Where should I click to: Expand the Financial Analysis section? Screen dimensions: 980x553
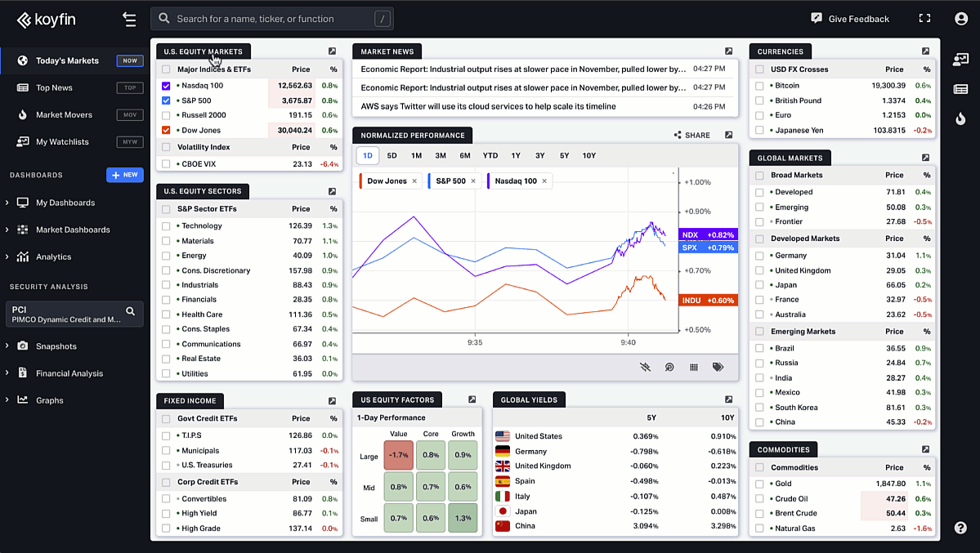click(x=7, y=373)
